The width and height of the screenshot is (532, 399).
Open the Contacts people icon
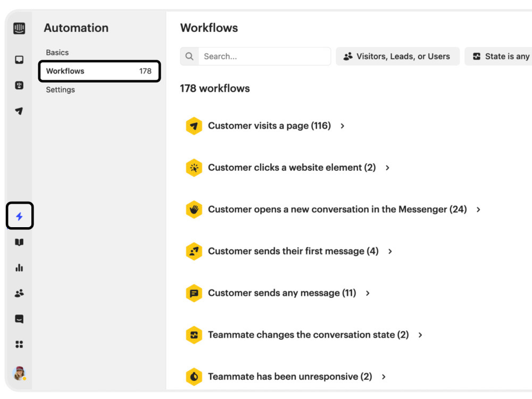(x=19, y=293)
